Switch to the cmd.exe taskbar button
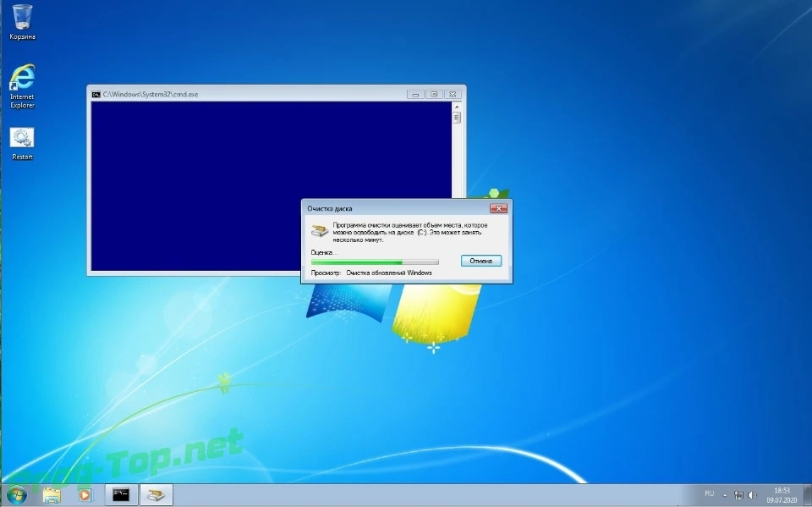This screenshot has width=812, height=507. click(121, 495)
